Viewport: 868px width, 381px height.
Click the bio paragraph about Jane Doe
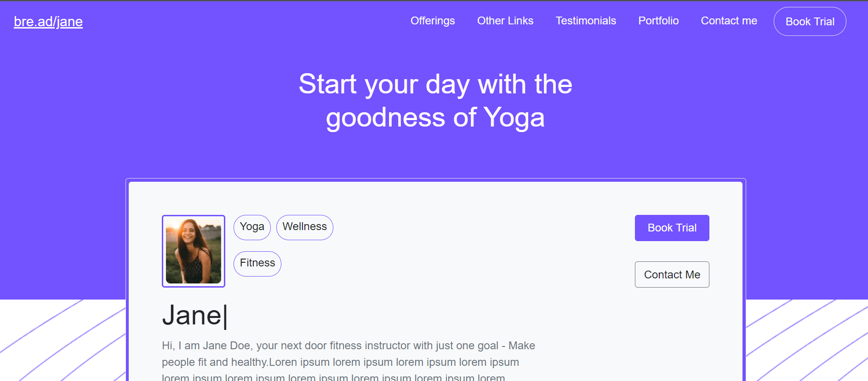pos(348,361)
